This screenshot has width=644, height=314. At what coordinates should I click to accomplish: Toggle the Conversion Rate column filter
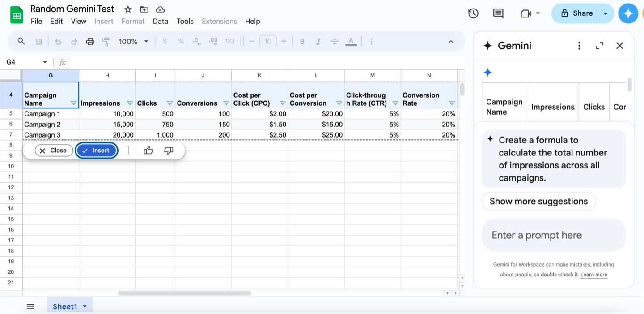pos(452,103)
